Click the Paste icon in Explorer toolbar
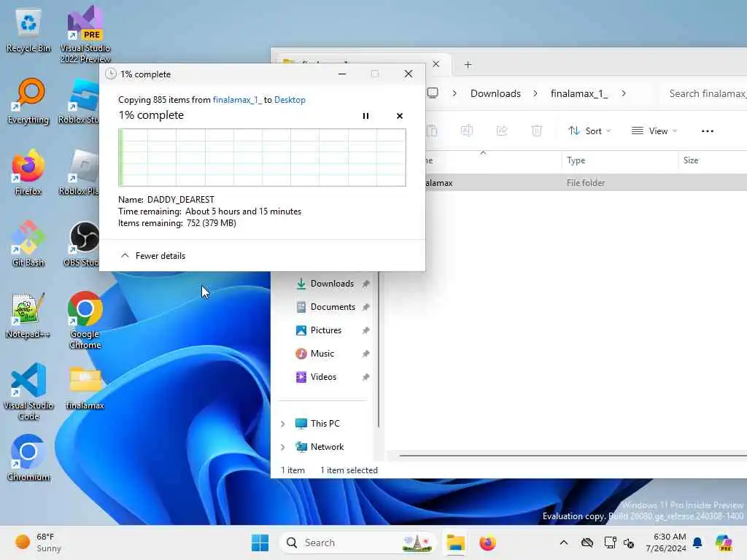 point(432,131)
